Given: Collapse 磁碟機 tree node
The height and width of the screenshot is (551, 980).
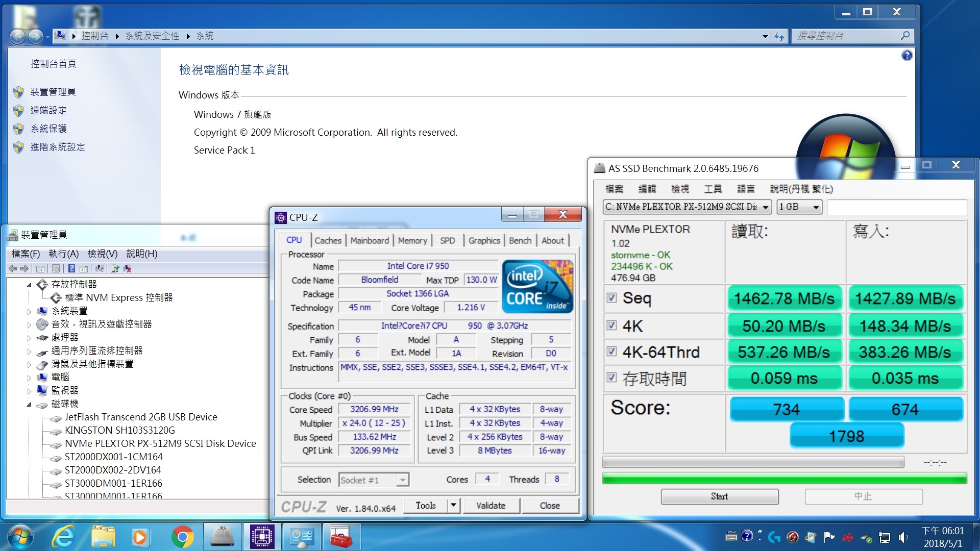Looking at the screenshot, I should (x=29, y=404).
